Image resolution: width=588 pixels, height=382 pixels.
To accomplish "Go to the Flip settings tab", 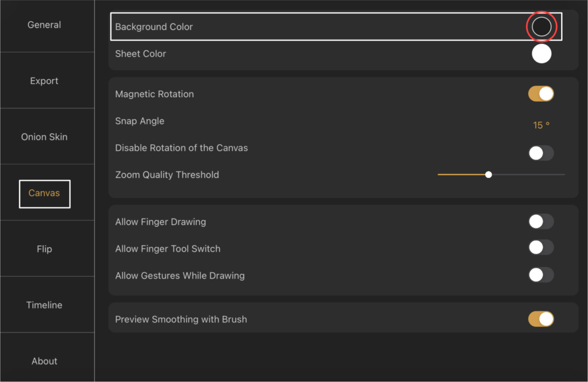I will click(x=44, y=249).
